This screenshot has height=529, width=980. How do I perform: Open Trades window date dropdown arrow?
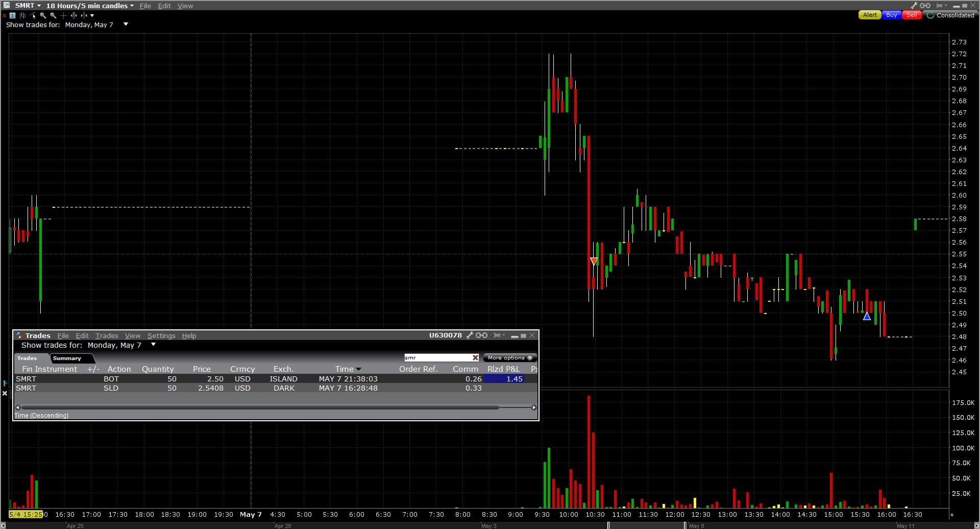point(153,345)
